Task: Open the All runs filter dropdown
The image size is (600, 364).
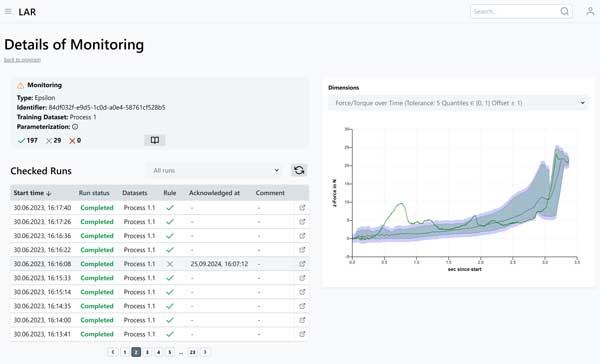Action: point(215,170)
